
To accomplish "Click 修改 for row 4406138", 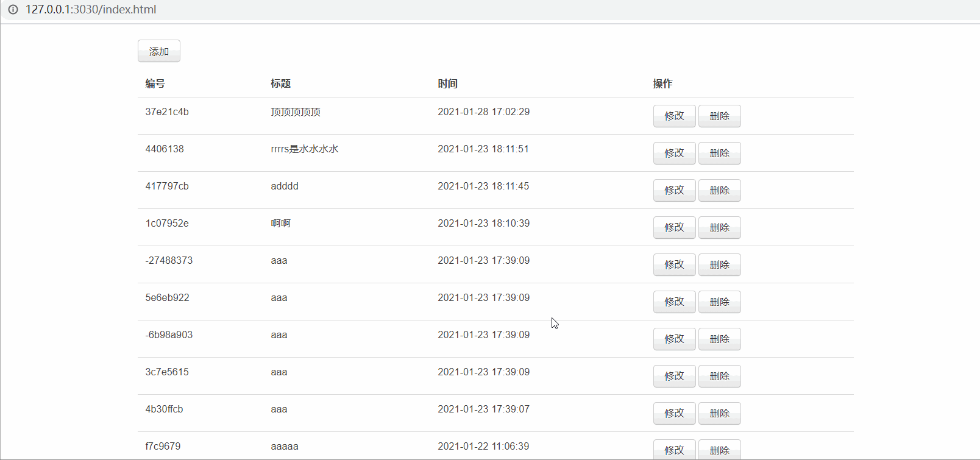I will point(674,153).
